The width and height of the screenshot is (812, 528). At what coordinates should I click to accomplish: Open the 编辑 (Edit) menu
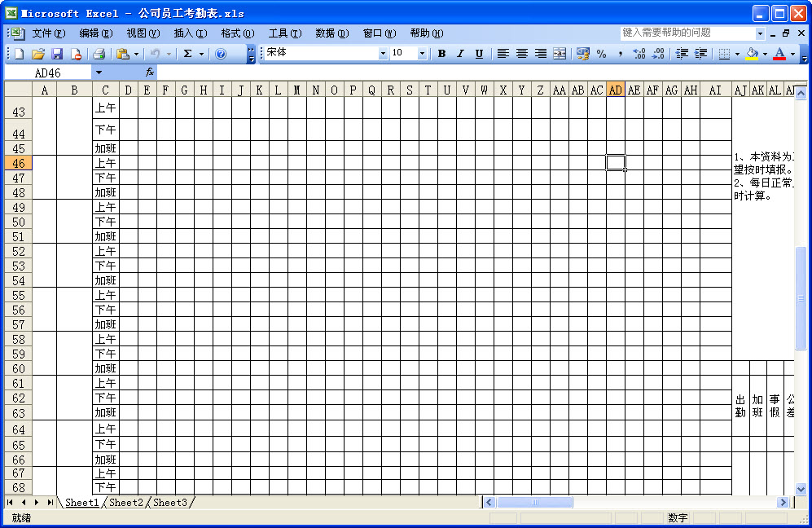click(x=96, y=33)
